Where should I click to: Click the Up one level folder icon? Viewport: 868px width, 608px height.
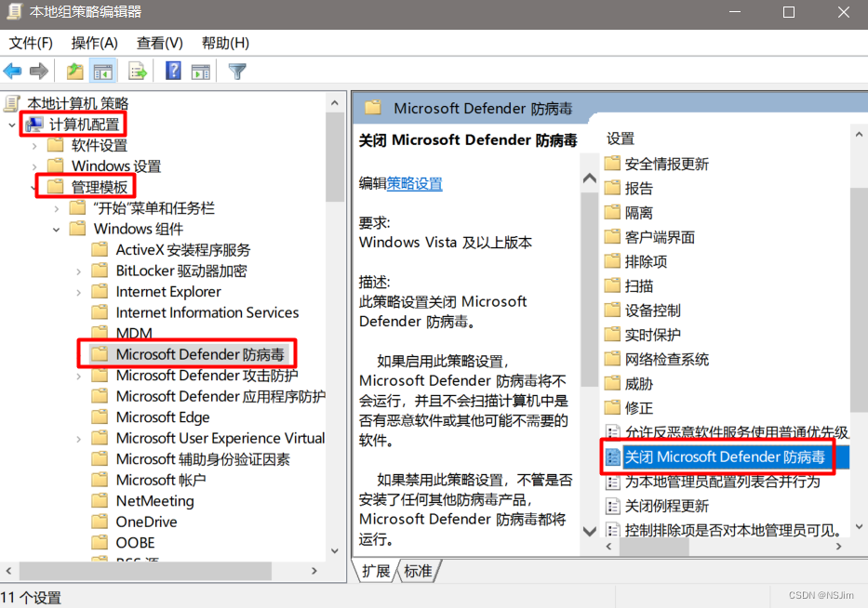(74, 71)
